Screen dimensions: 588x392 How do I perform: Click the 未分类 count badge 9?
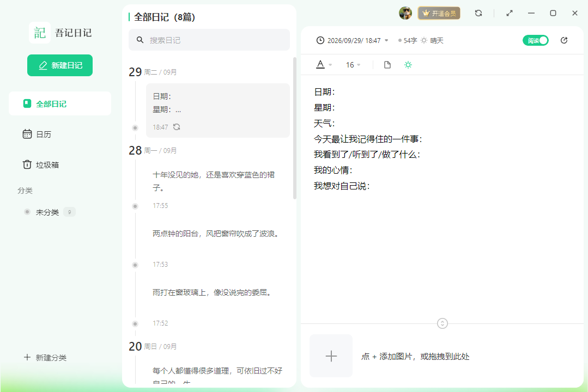(x=69, y=212)
